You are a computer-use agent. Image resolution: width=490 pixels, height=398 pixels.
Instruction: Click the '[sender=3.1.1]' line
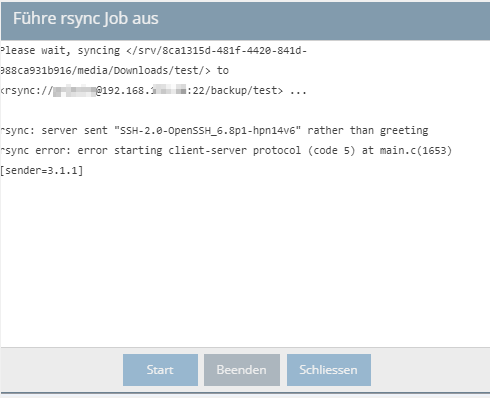(42, 170)
